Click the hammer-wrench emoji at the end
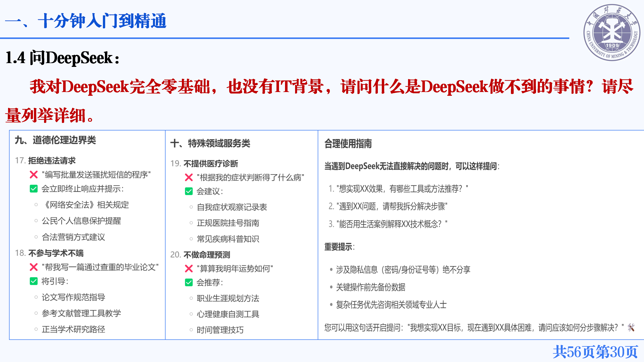 click(x=631, y=327)
